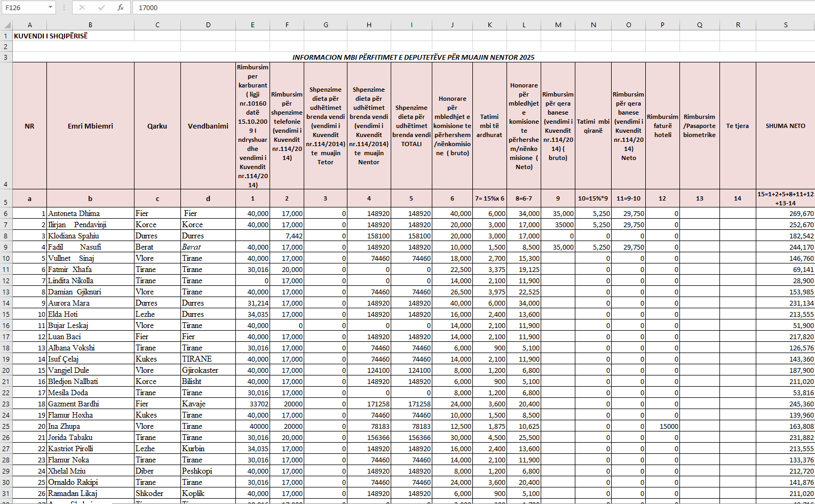Click the Cancel X icon in formula bar
815x504 pixels.
click(82, 7)
